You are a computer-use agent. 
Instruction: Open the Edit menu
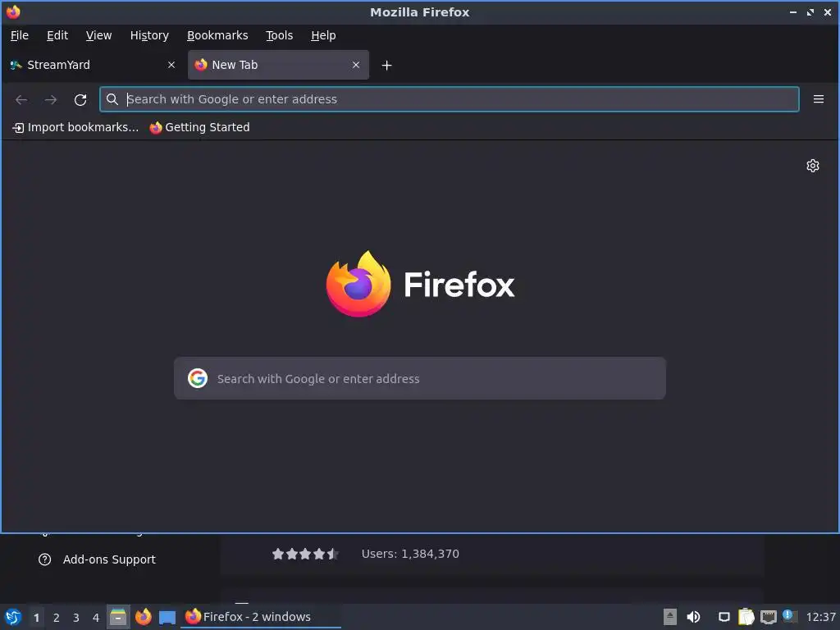57,35
